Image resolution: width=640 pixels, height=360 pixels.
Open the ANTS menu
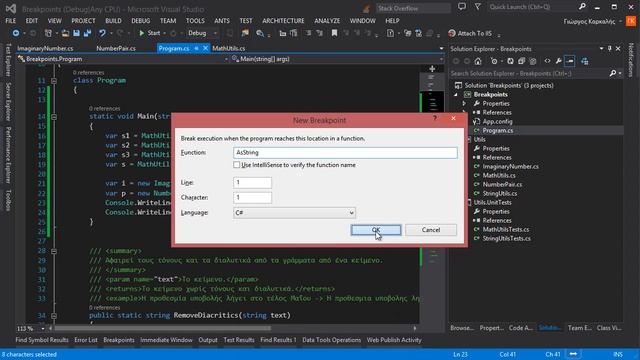(x=222, y=20)
